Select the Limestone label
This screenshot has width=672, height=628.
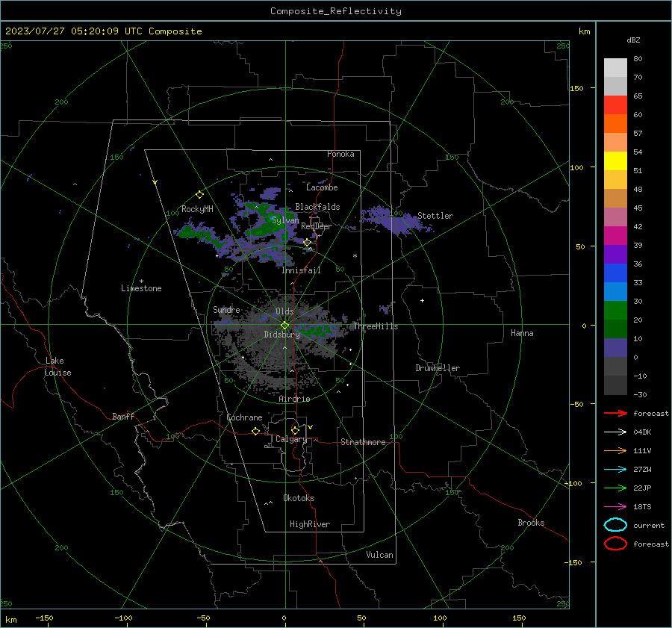pos(141,288)
